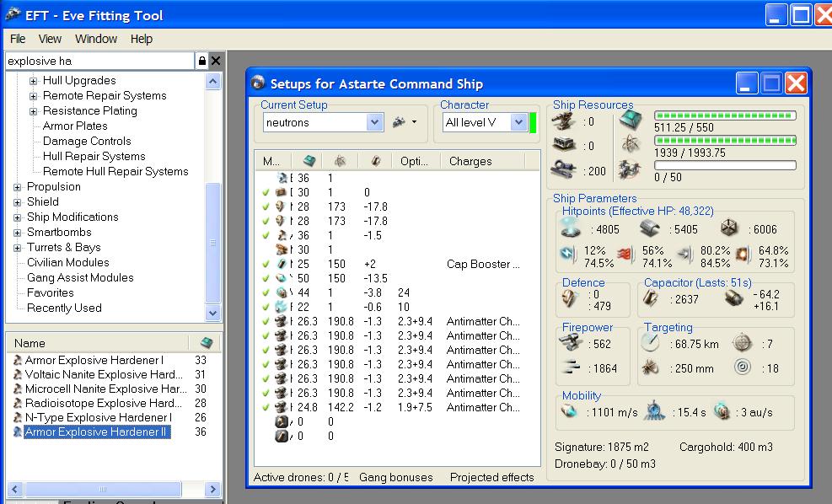Expand the Turrets & Bays tree node

(18, 248)
